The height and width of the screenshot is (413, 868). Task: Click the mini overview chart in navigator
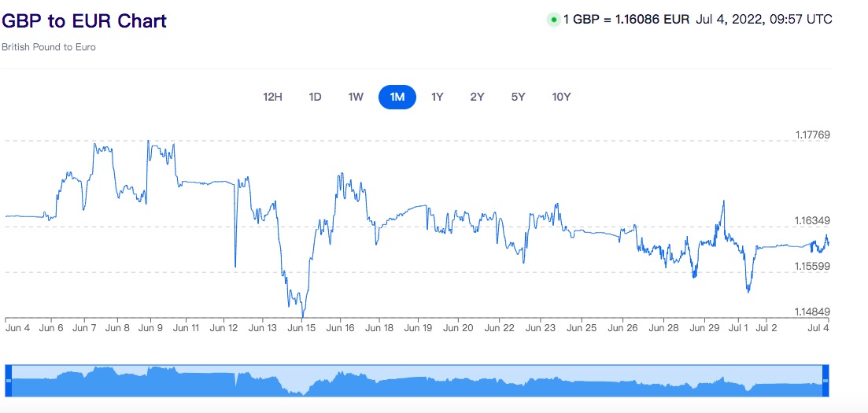pos(417,382)
